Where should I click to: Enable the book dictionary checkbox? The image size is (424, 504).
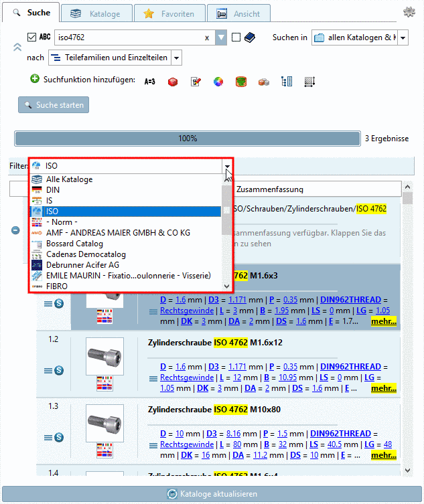236,37
